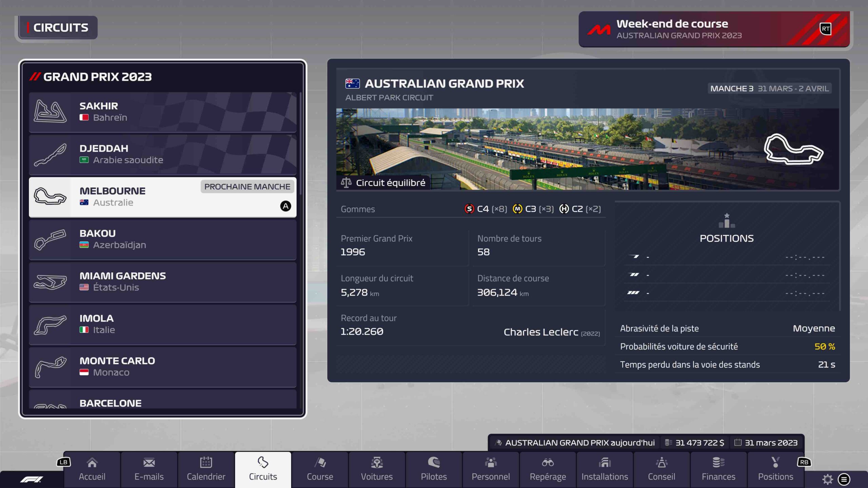Viewport: 868px width, 488px height.
Task: Click the Miami Gardens track layout icon
Action: click(50, 282)
